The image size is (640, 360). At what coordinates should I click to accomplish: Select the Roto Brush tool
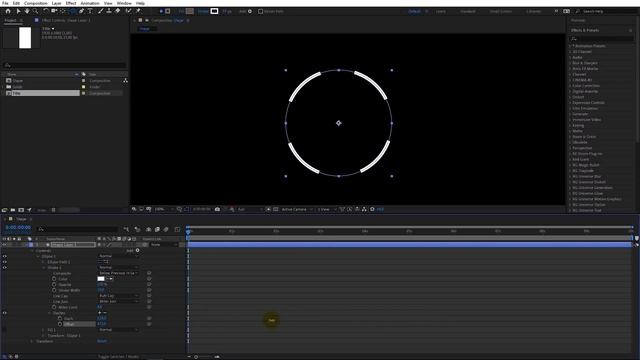(x=128, y=11)
